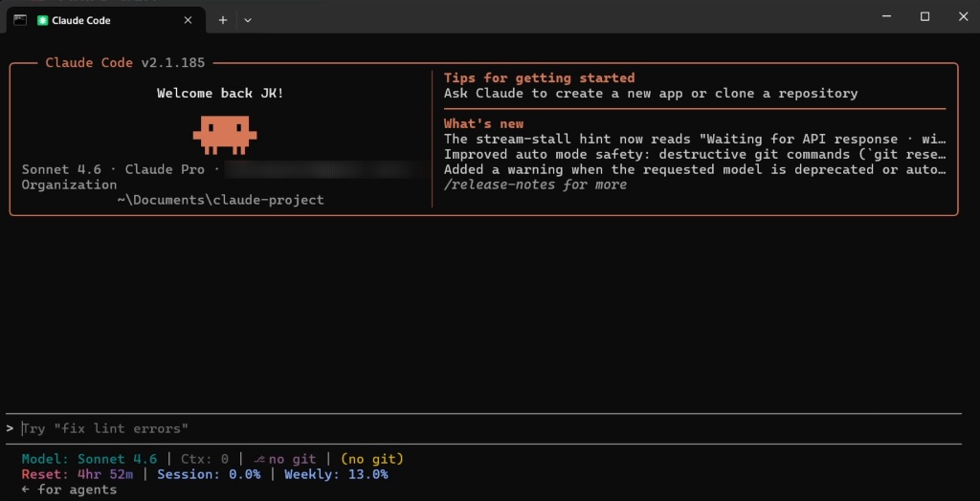The image size is (980, 501).
Task: Click the "Improved auto mode safety" note line
Action: (695, 154)
